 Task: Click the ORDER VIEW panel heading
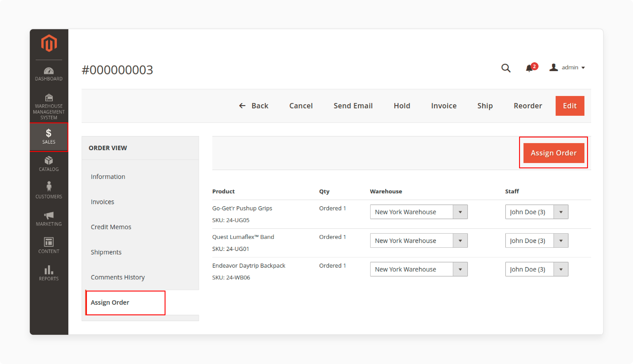(x=108, y=148)
